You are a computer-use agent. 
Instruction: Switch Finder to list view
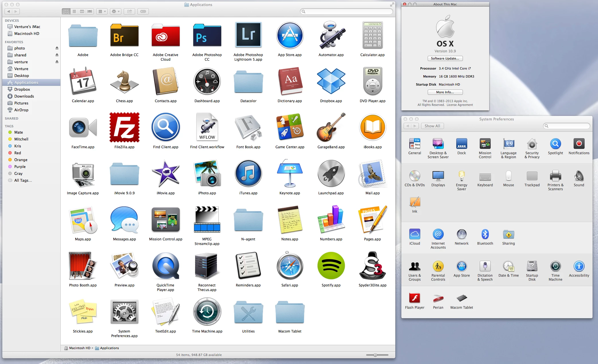(74, 11)
